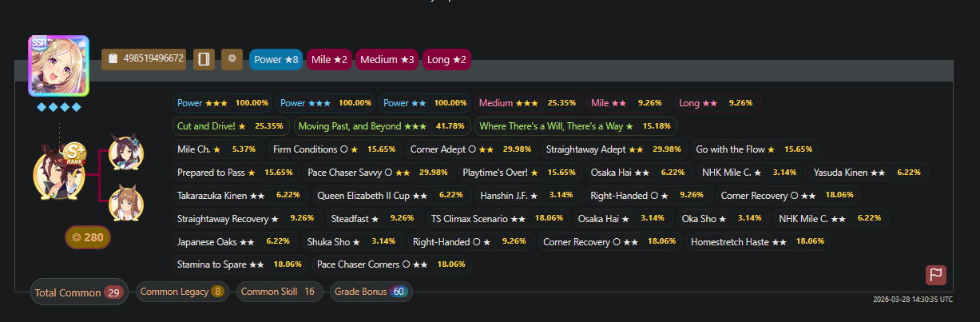Viewport: 980px width, 322px height.
Task: Click the Common Legacy 8 pill
Action: tap(183, 292)
